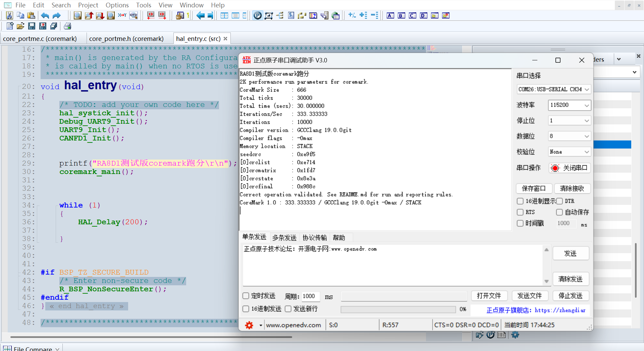Switch to the 协议传输 tab
Image resolution: width=644 pixels, height=351 pixels.
[315, 238]
